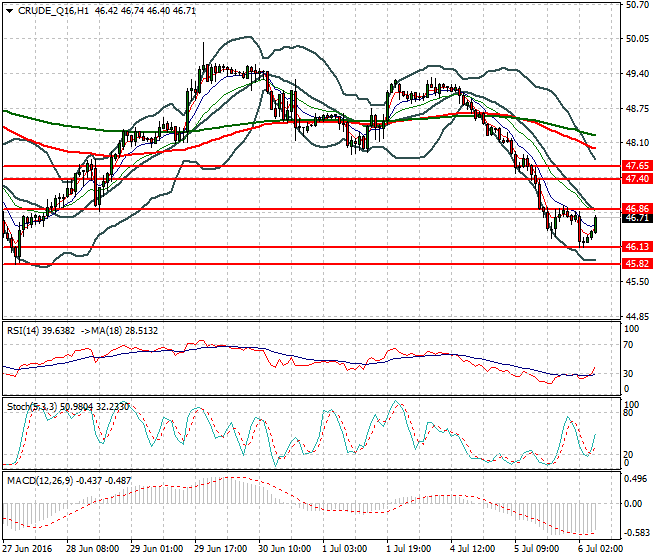
Task: Click the 1 Jul 19:00 time label
Action: [407, 548]
